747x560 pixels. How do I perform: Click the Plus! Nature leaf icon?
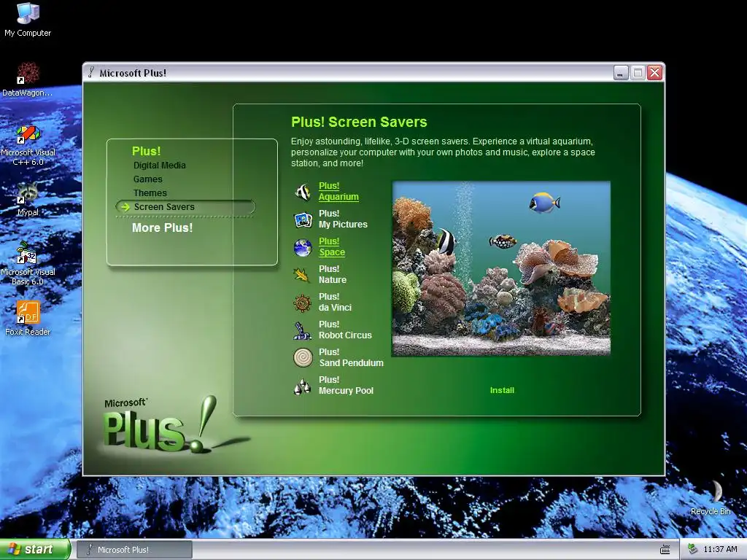303,275
